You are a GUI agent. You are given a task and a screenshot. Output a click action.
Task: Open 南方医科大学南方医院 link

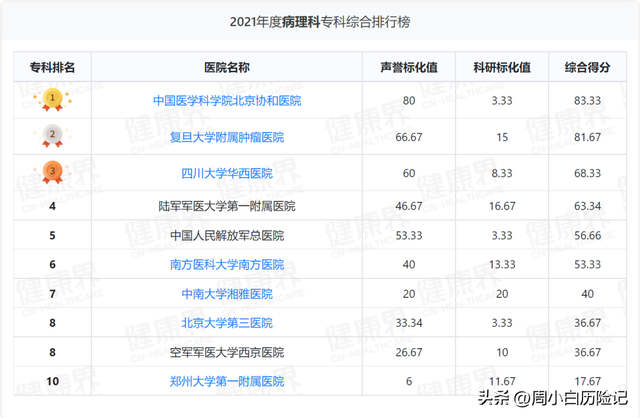point(227,265)
